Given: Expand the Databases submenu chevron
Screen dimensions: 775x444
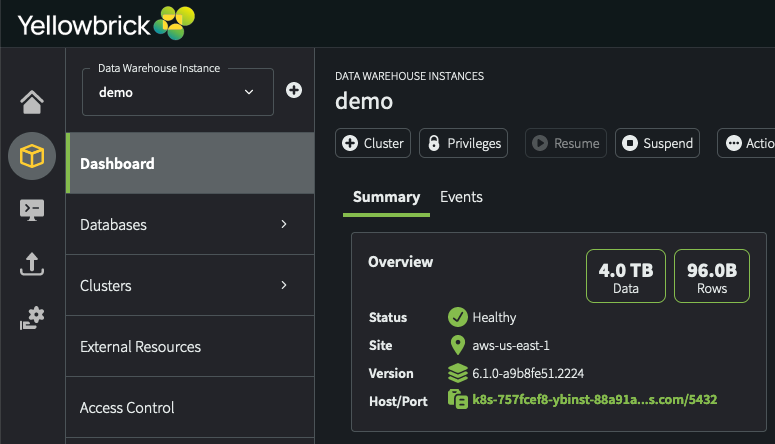Looking at the screenshot, I should (x=284, y=225).
